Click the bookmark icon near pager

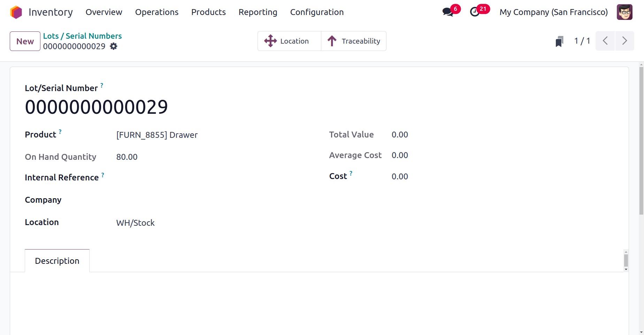tap(559, 42)
